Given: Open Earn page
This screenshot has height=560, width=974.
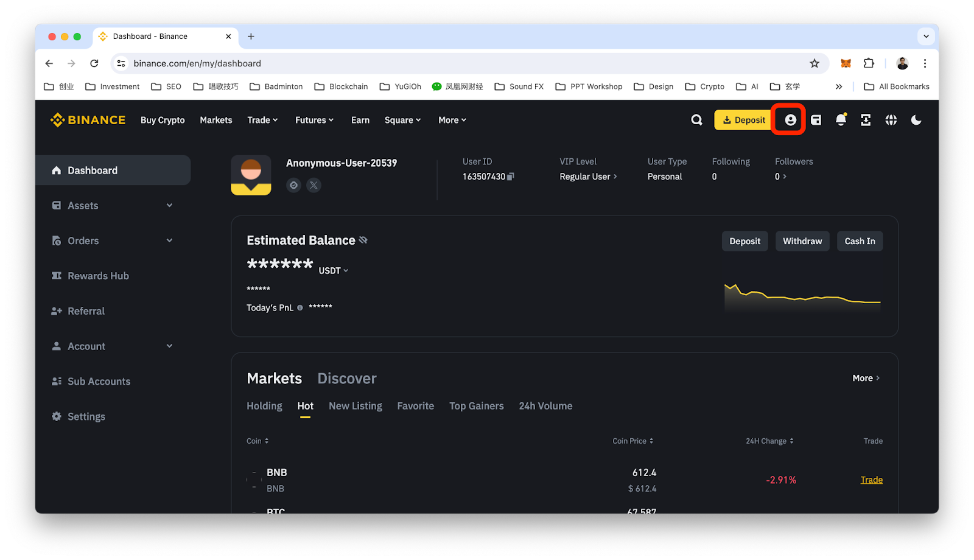Looking at the screenshot, I should point(360,120).
